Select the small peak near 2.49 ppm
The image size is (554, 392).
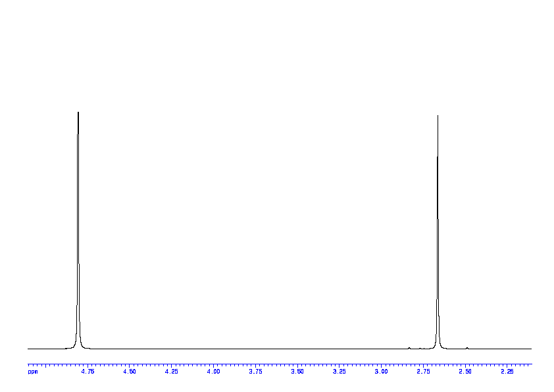click(466, 347)
